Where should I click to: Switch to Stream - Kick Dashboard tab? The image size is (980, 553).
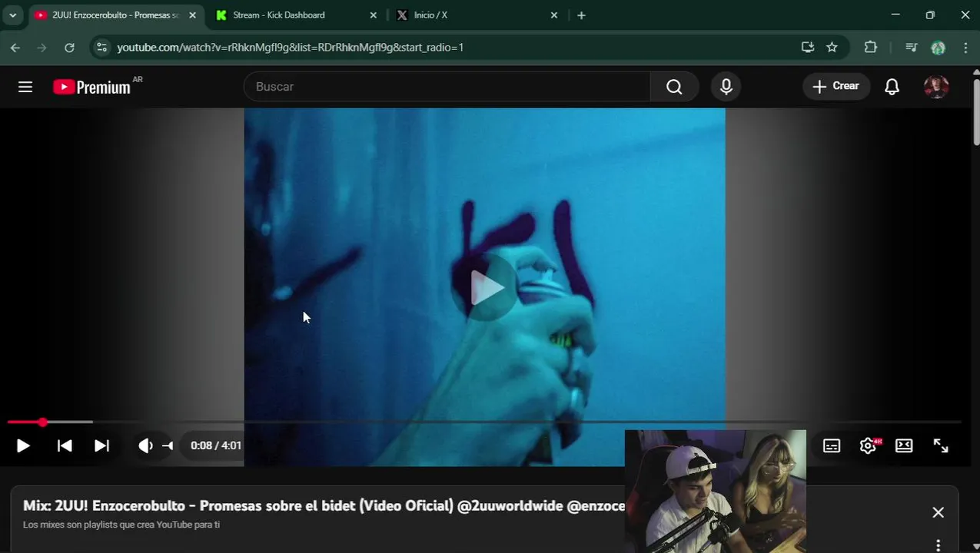[x=296, y=15]
